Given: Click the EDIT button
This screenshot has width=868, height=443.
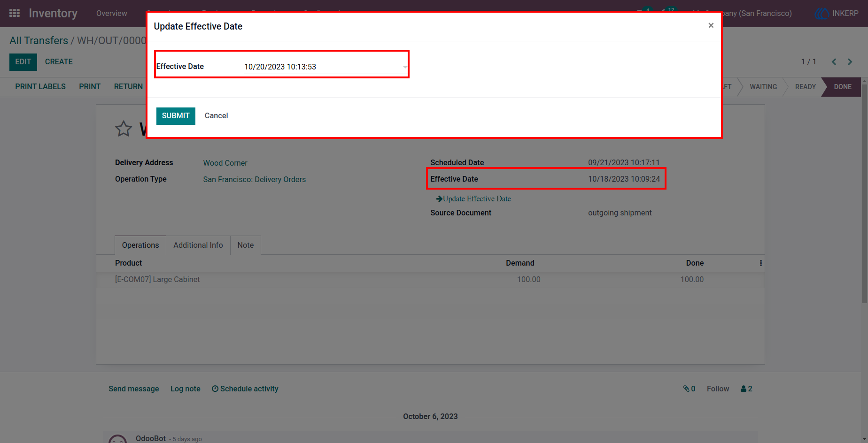Looking at the screenshot, I should point(23,62).
